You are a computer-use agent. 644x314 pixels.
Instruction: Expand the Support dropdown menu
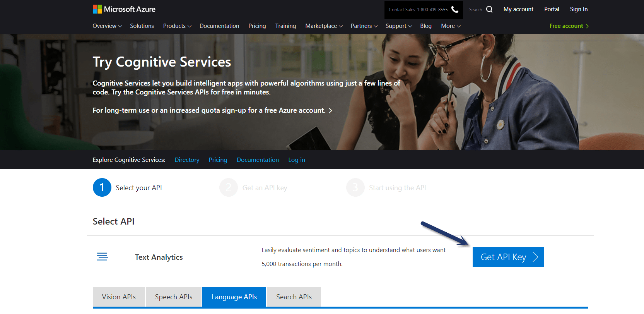(x=398, y=26)
